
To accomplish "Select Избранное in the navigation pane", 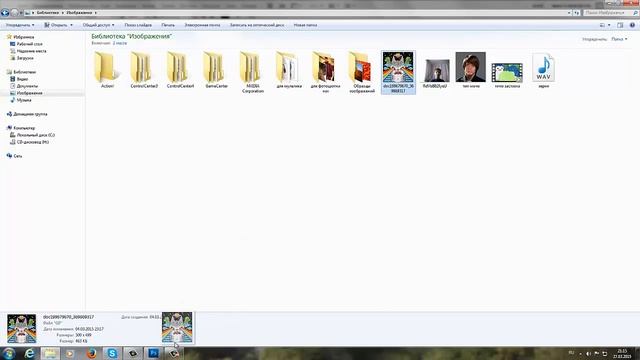I will tap(23, 37).
